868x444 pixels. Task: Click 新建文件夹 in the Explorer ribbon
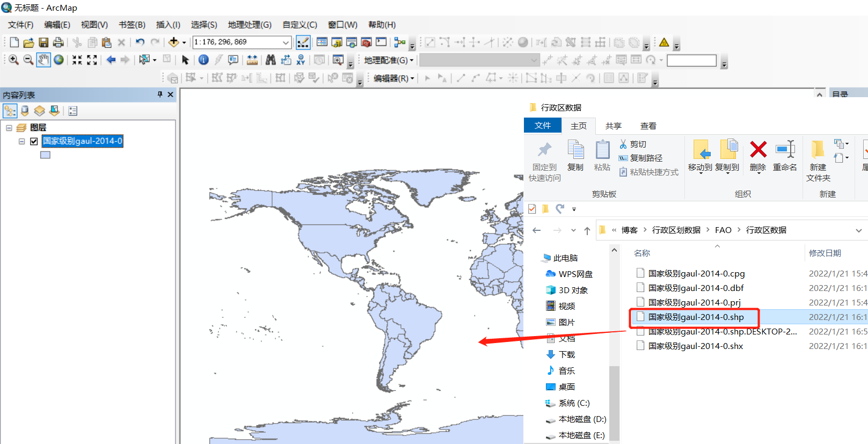(818, 161)
